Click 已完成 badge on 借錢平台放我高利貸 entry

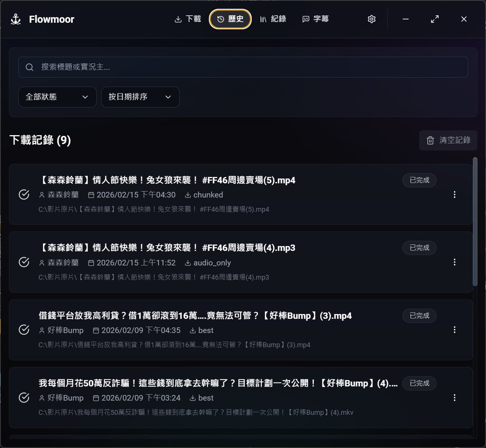click(x=419, y=316)
